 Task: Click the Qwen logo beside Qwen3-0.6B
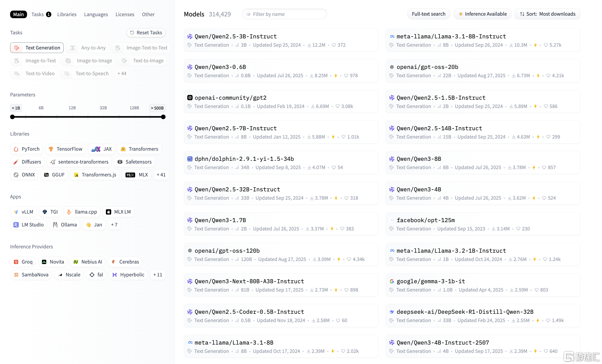click(x=190, y=67)
